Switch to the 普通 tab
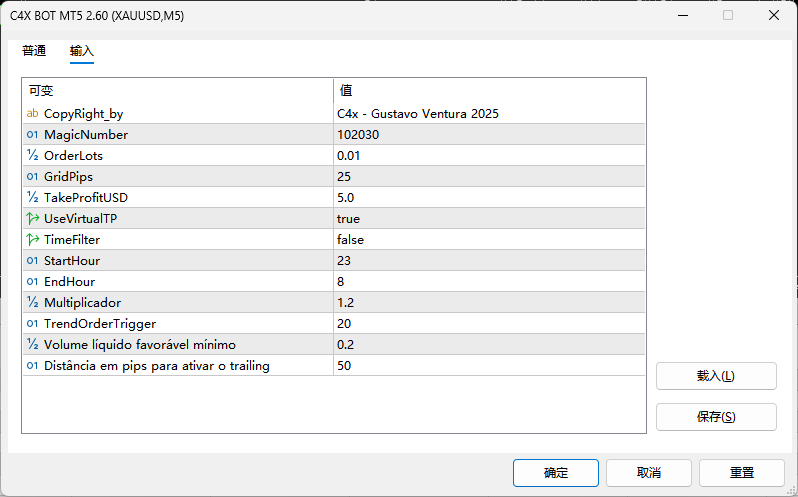Image resolution: width=798 pixels, height=497 pixels. 34,51
